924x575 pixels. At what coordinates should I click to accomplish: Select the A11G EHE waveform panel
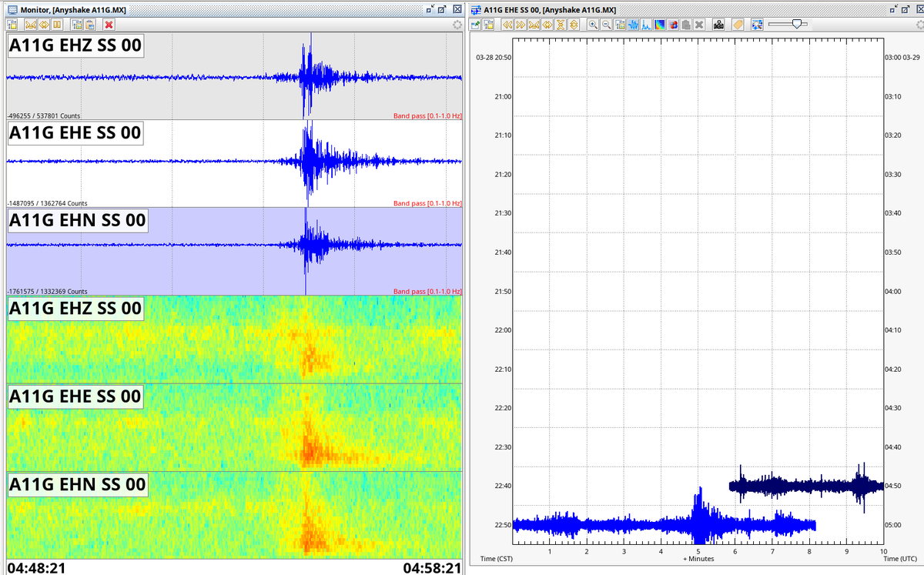point(234,163)
